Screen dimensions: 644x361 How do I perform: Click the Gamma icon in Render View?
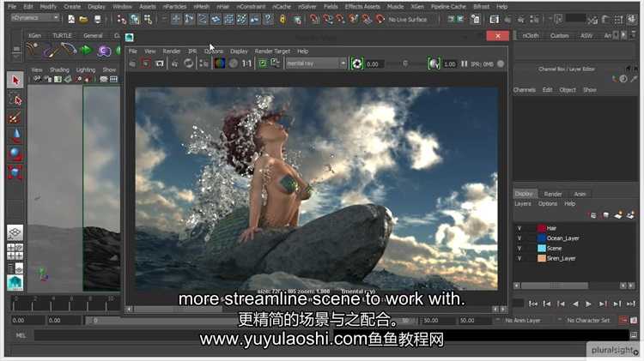click(x=434, y=63)
